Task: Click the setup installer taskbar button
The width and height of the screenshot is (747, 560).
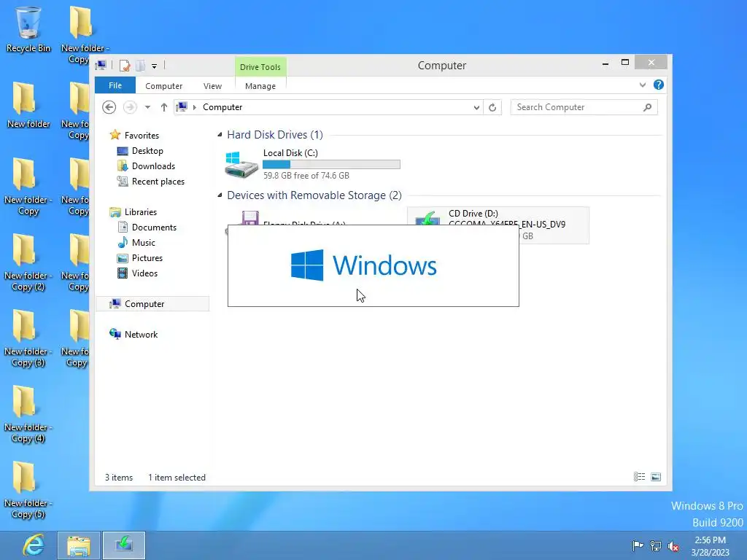Action: tap(124, 545)
